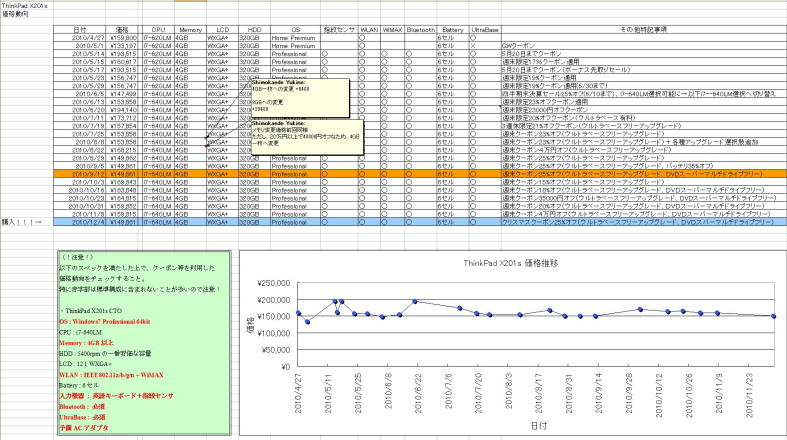Click the vertical '価格' axis title on chart
Image resolution: width=787 pixels, height=440 pixels.
pyautogui.click(x=250, y=325)
